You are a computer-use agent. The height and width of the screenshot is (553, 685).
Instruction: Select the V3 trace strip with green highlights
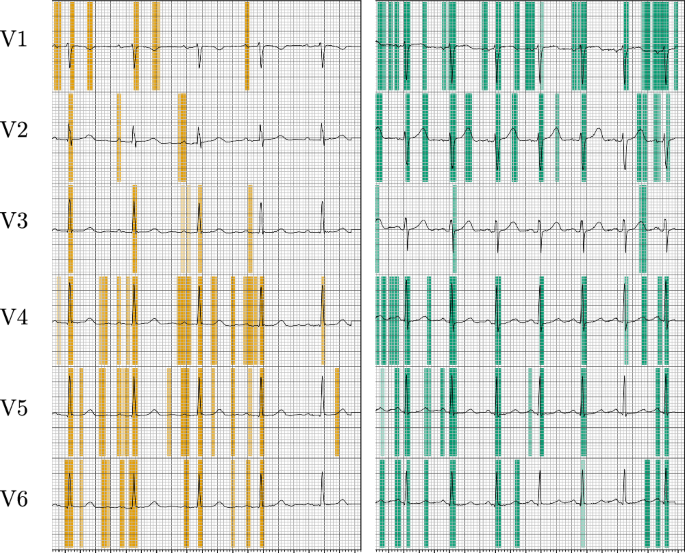pos(530,228)
